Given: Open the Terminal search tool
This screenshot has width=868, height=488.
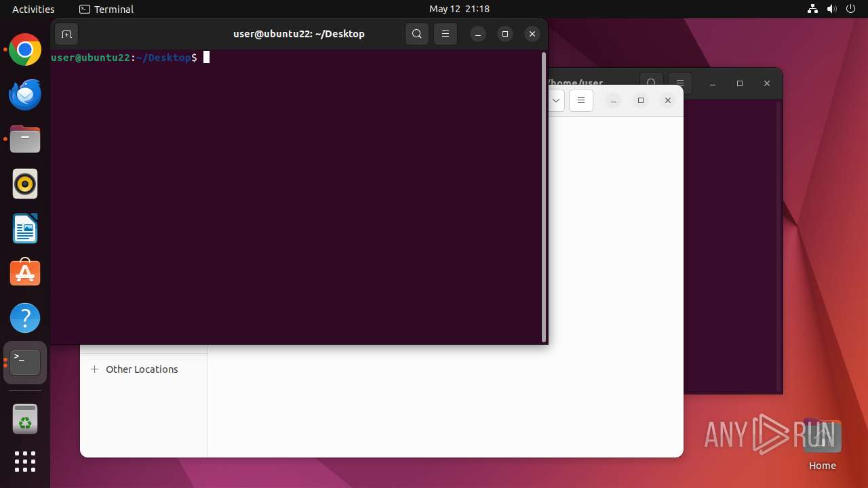Looking at the screenshot, I should 417,34.
